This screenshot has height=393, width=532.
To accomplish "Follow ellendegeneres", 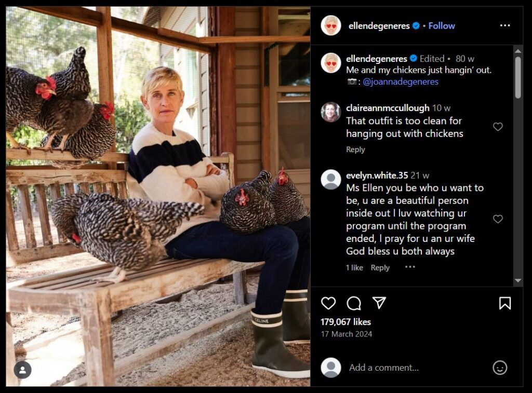I will [442, 25].
